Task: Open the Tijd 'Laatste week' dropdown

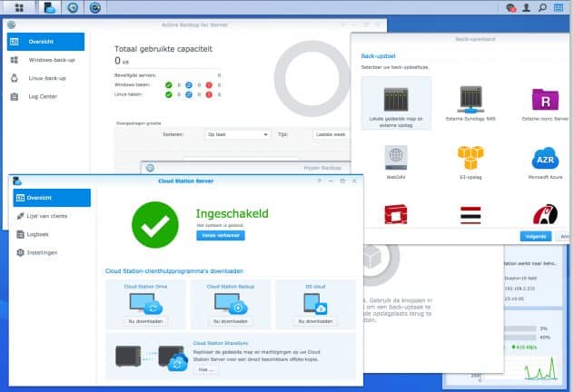Action: [x=332, y=134]
